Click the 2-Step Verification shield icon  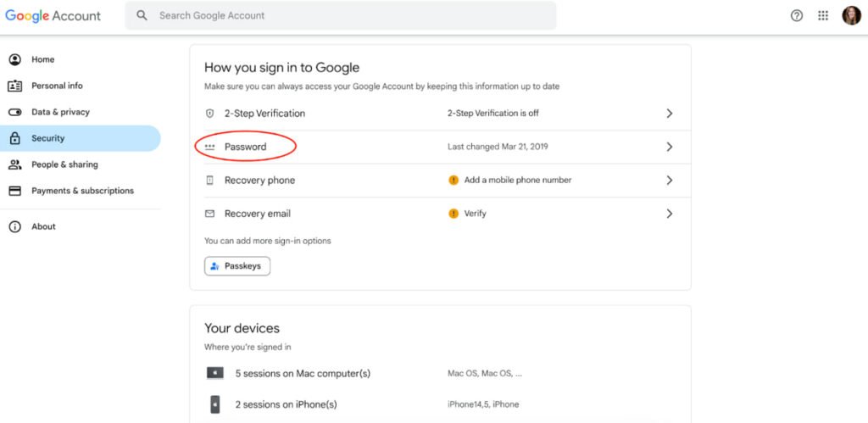pyautogui.click(x=210, y=114)
